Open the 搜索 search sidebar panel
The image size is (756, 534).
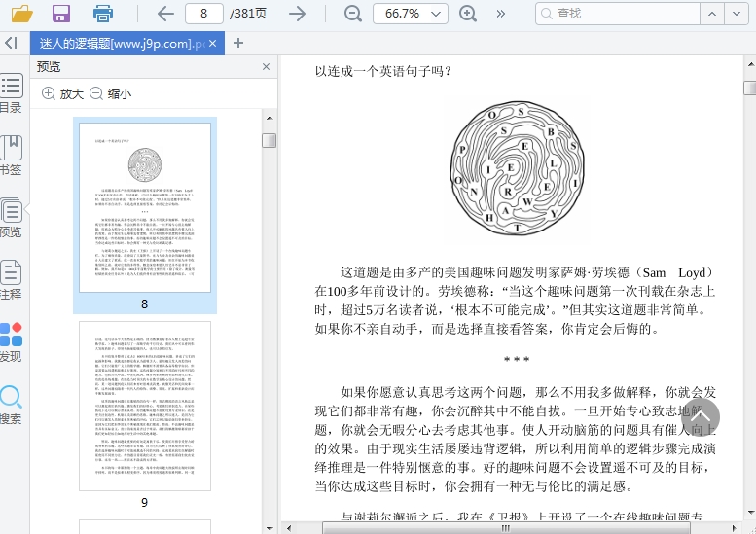[11, 406]
